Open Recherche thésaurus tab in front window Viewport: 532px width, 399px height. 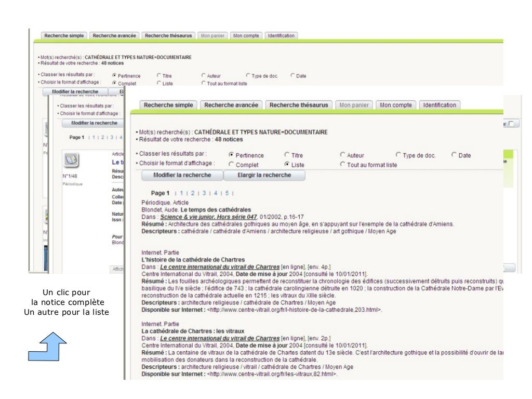click(x=299, y=105)
